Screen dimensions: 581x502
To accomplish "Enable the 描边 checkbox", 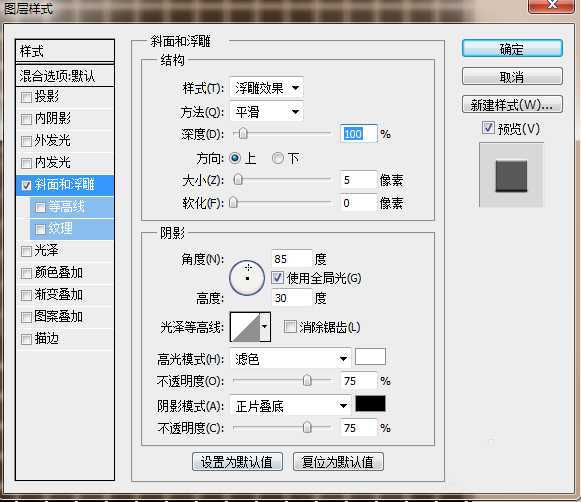I will pos(26,339).
